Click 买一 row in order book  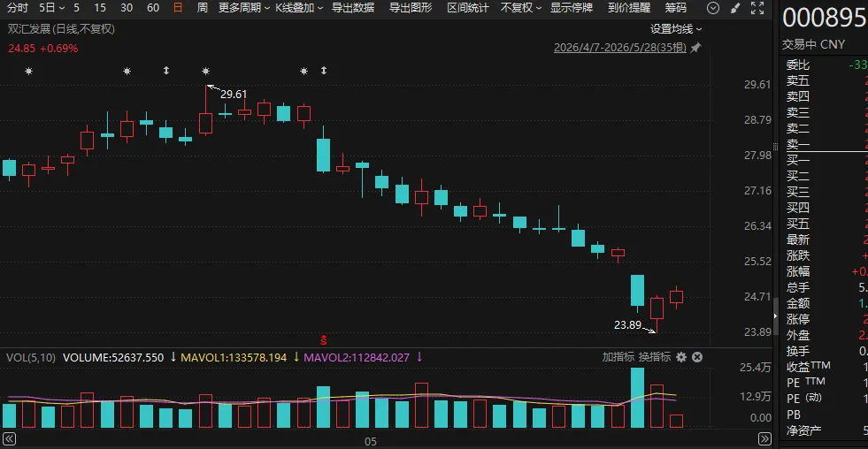pos(825,160)
